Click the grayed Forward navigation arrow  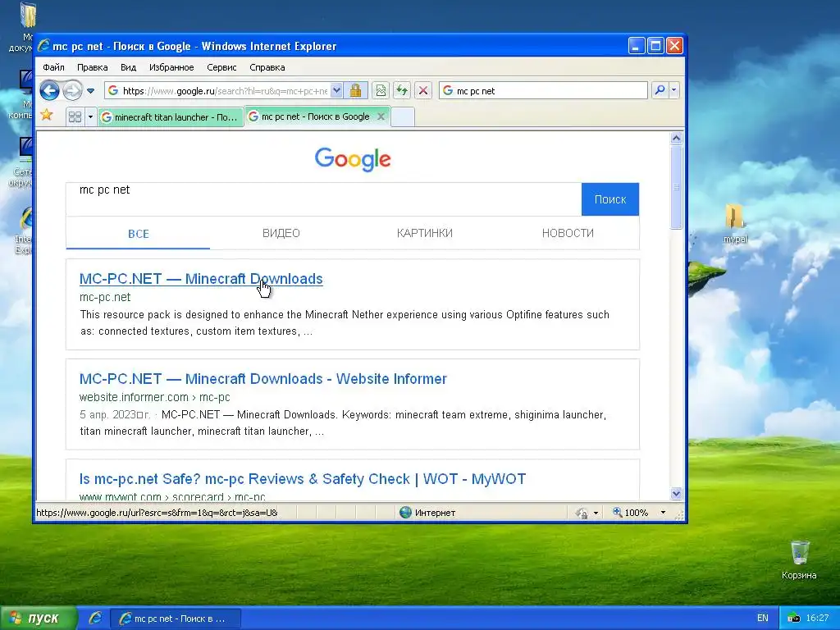[x=72, y=90]
